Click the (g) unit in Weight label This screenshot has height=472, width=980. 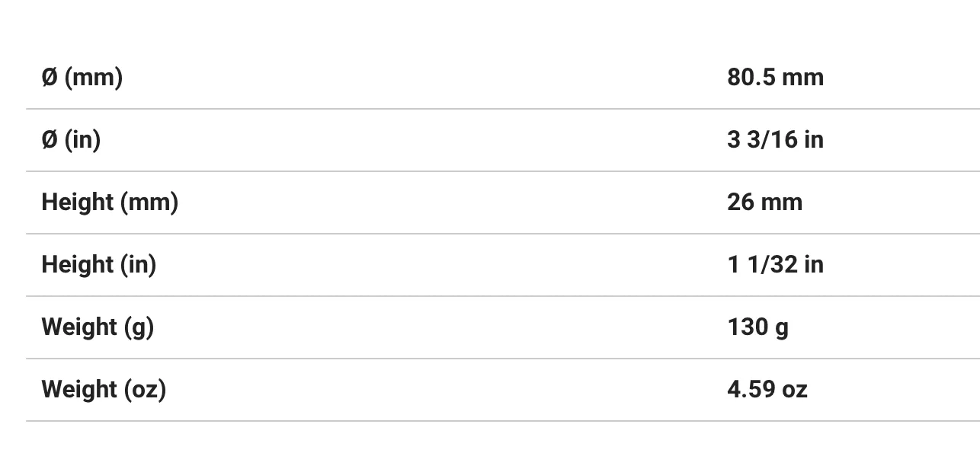pyautogui.click(x=138, y=327)
